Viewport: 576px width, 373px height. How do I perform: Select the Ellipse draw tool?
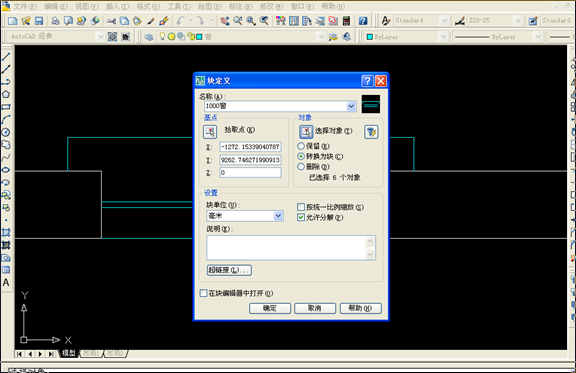point(6,170)
